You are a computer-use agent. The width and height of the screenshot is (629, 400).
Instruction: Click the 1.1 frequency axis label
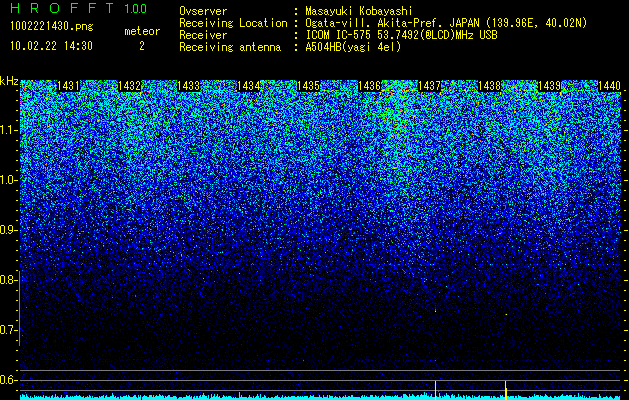pos(8,130)
